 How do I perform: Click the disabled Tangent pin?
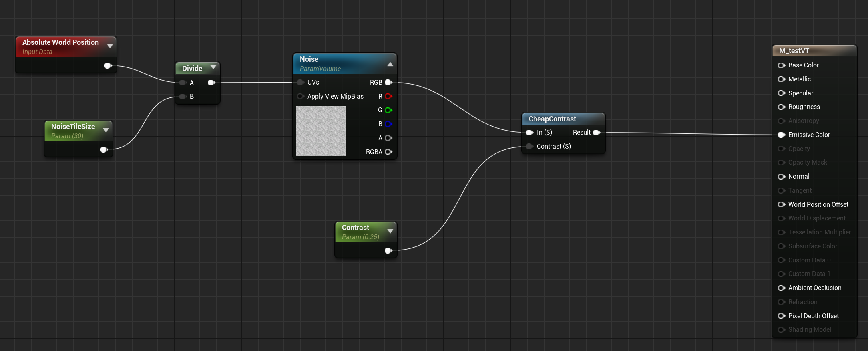782,190
